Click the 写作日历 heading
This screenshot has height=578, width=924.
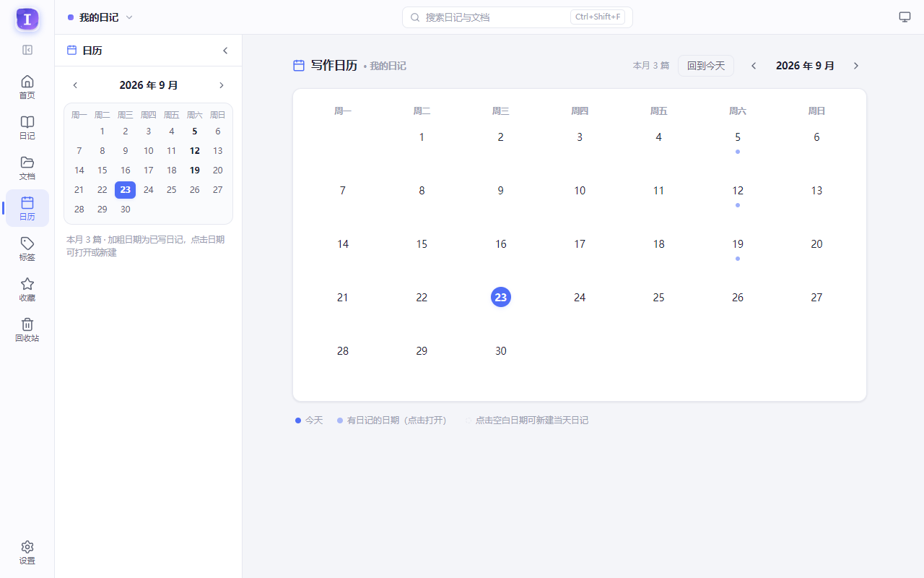click(334, 65)
